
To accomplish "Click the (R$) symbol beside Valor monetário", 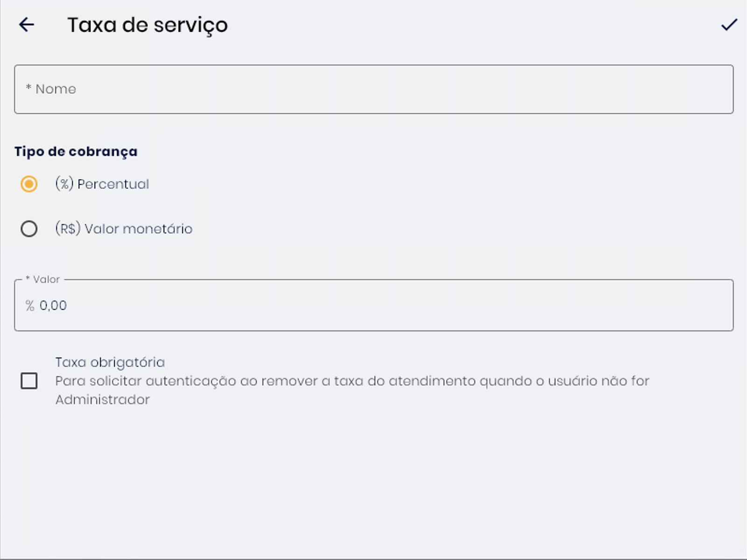I will tap(68, 229).
